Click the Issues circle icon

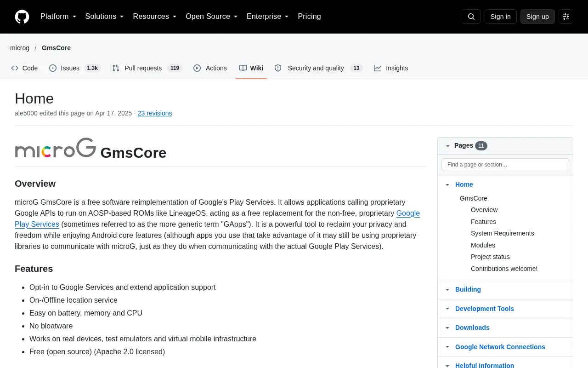[53, 68]
